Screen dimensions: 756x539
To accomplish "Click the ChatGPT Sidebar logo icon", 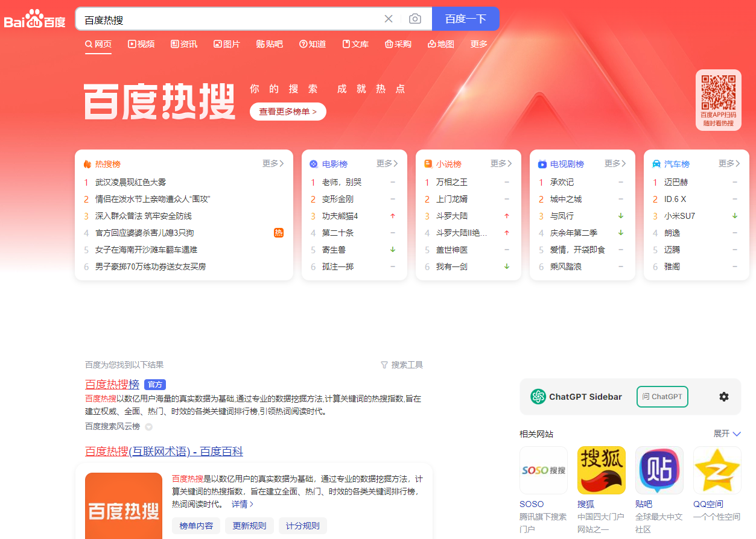I will [538, 397].
